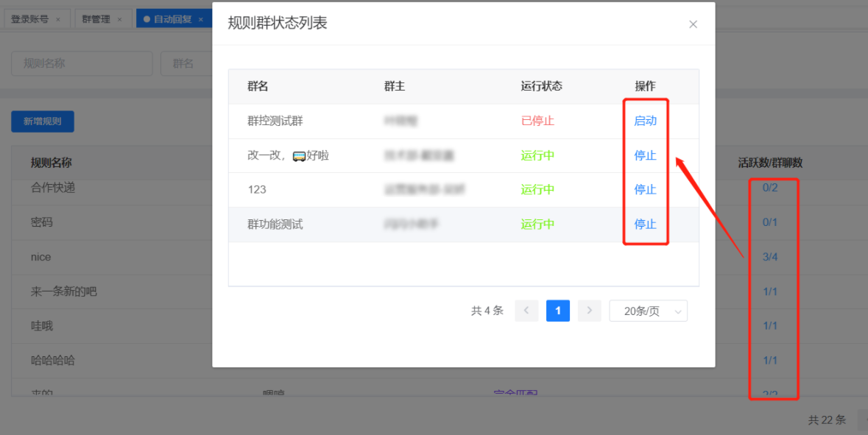
Task: Go to previous page arrow in dialog
Action: (526, 311)
